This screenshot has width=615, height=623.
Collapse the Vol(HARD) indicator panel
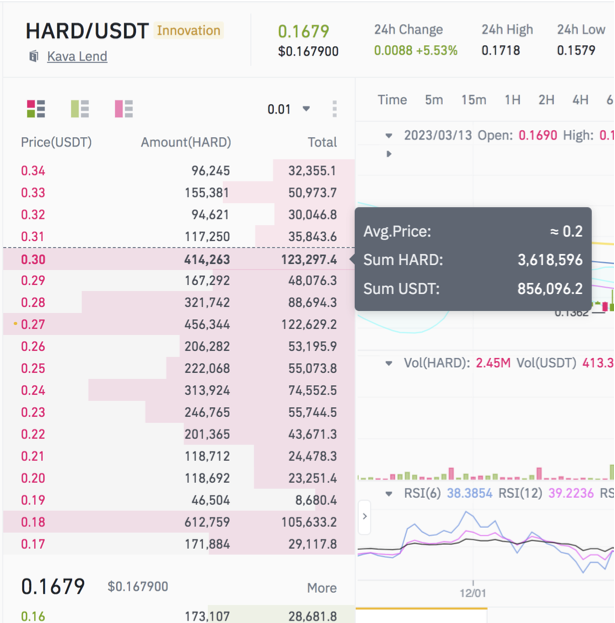(389, 363)
